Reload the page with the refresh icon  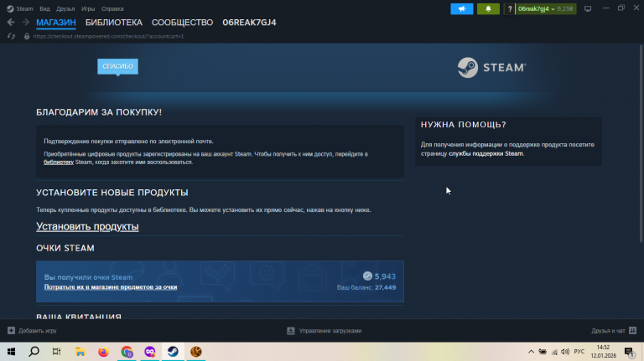11,36
